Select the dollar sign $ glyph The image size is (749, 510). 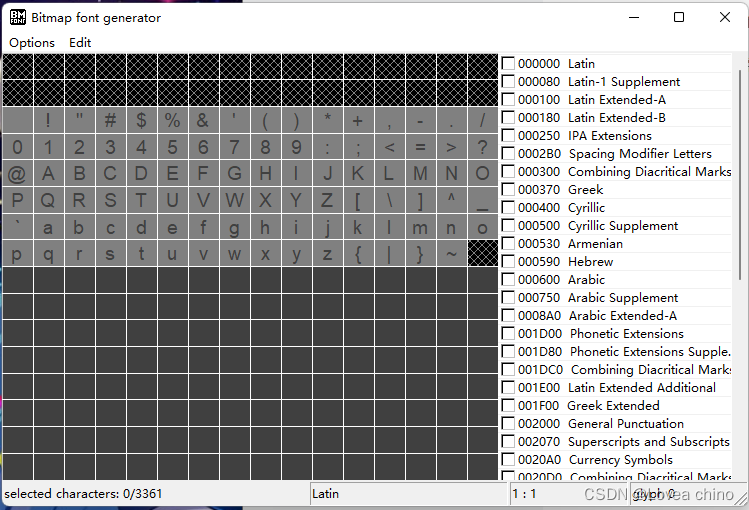tap(142, 120)
